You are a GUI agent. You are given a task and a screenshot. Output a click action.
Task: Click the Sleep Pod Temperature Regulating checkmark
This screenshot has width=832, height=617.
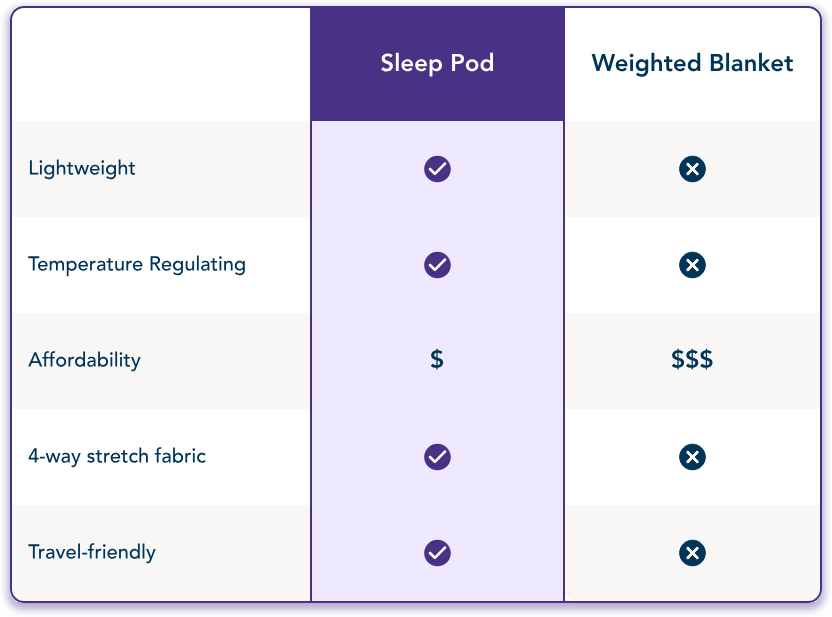point(437,265)
